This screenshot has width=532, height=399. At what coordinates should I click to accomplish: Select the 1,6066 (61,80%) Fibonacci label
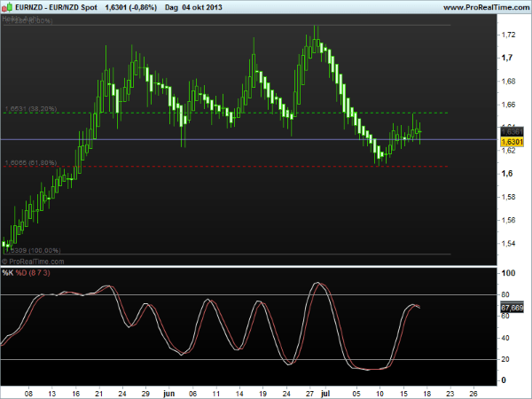click(x=31, y=162)
